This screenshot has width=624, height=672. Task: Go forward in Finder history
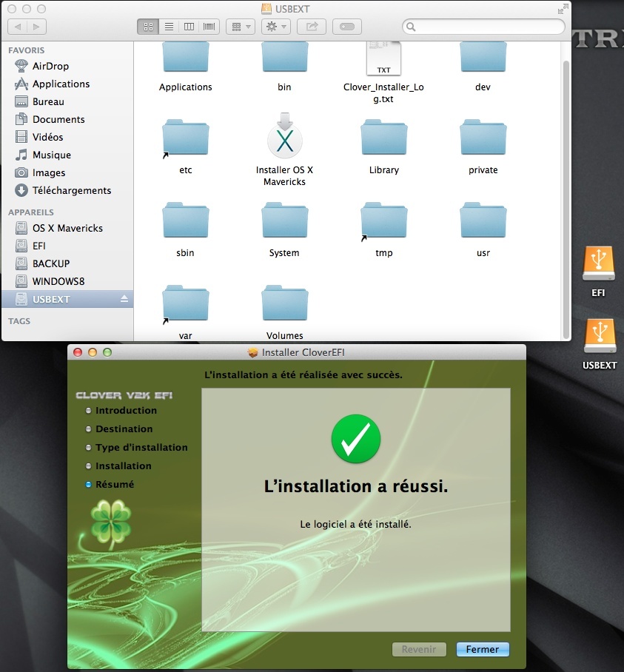[37, 27]
